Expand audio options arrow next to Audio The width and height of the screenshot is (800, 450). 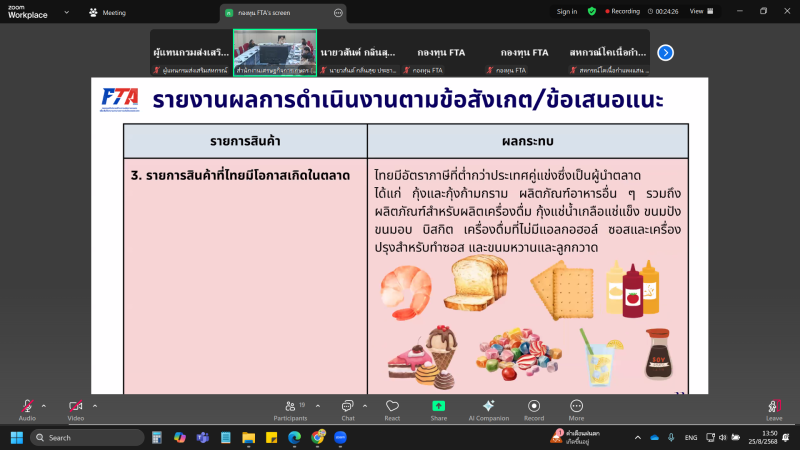44,405
